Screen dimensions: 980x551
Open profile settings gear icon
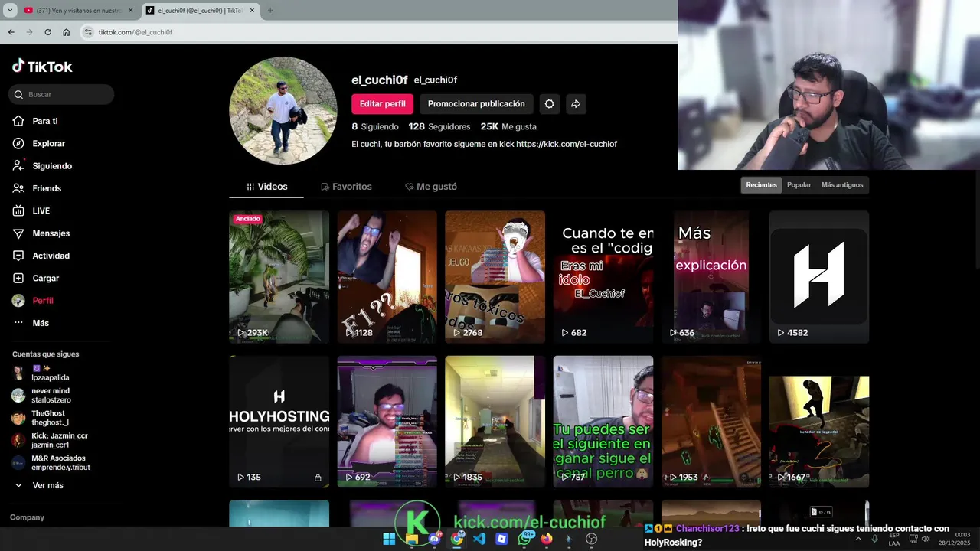[549, 104]
